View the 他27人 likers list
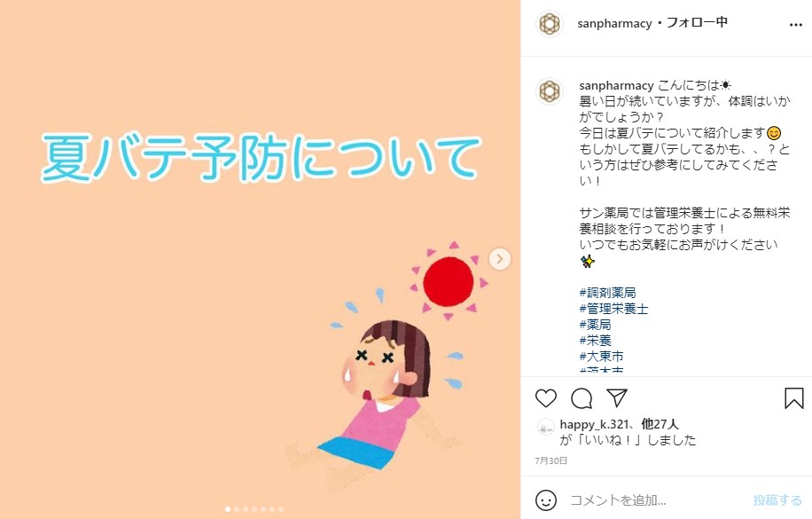Viewport: 812px width, 519px height. pyautogui.click(x=660, y=424)
